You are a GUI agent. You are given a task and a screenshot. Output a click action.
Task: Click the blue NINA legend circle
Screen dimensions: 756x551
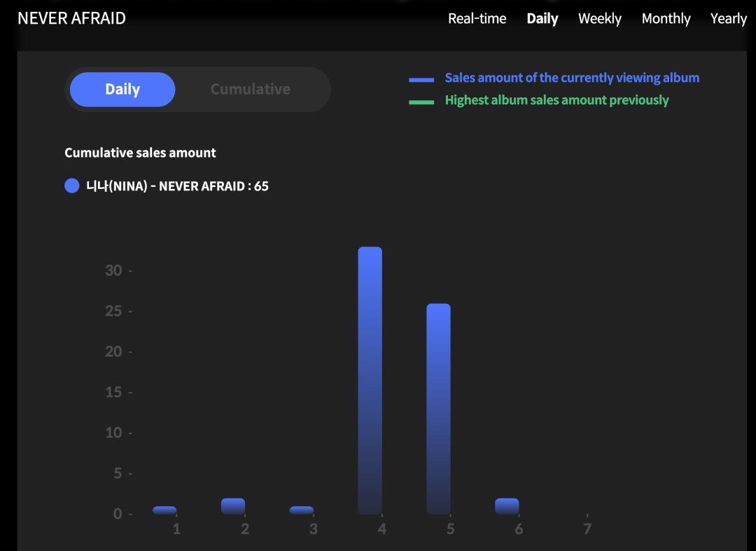(x=71, y=186)
